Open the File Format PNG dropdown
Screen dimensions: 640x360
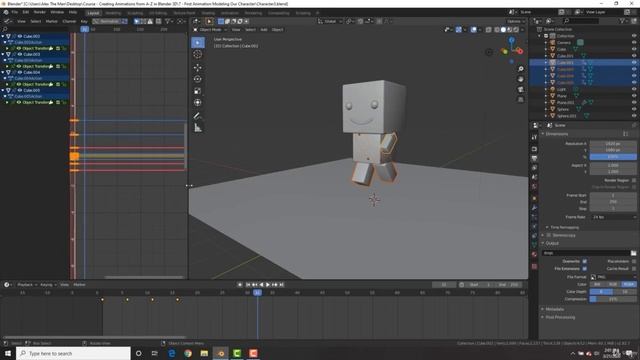pos(613,277)
